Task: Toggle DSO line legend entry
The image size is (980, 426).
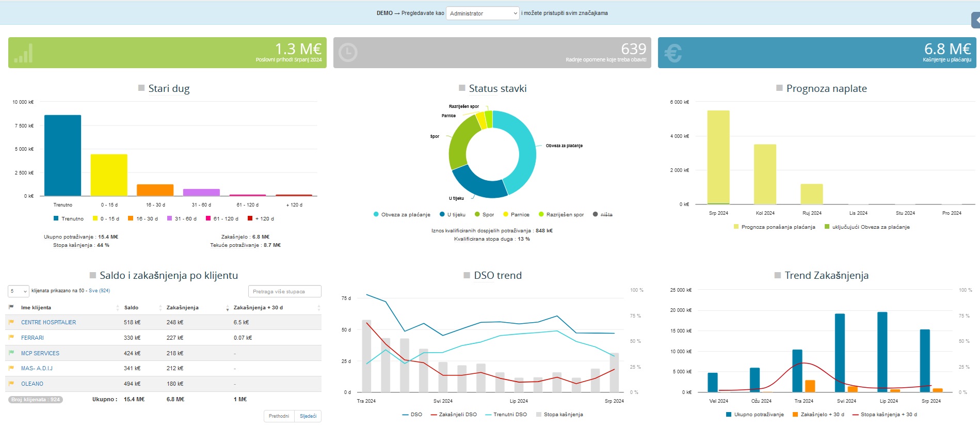Action: coord(412,415)
